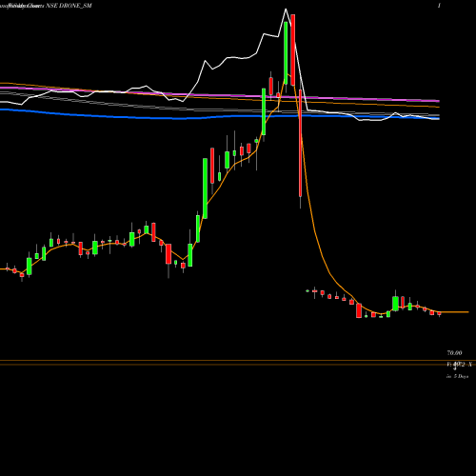The width and height of the screenshot is (476, 476).
Task: Click the 70.00 price label
Action: pos(454,353)
